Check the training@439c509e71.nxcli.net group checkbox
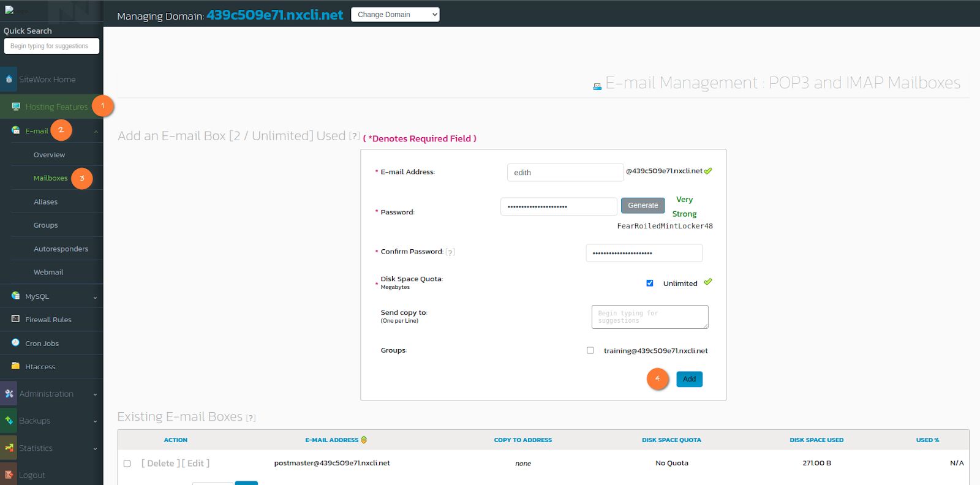The width and height of the screenshot is (980, 485). (x=590, y=350)
